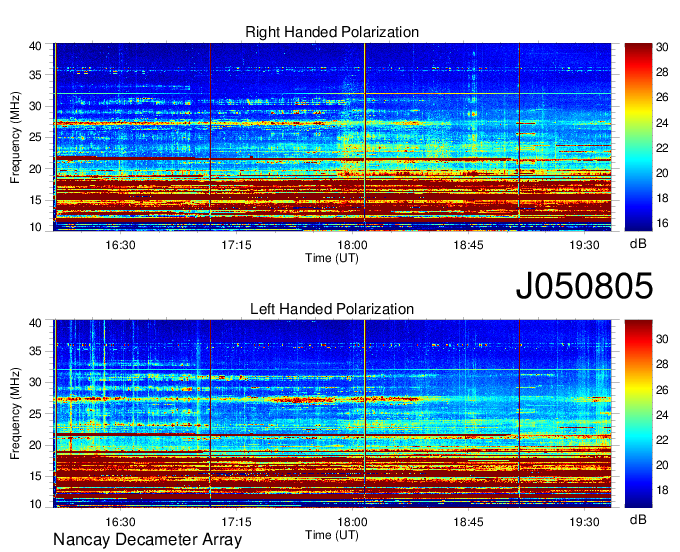Image resolution: width=680 pixels, height=552 pixels.
Task: Click the 'Right Handed Polarization' plot title
Action: click(332, 32)
